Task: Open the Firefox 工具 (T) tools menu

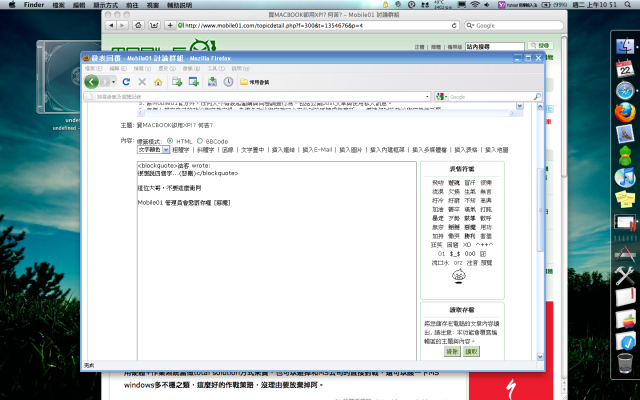Action: point(216,69)
